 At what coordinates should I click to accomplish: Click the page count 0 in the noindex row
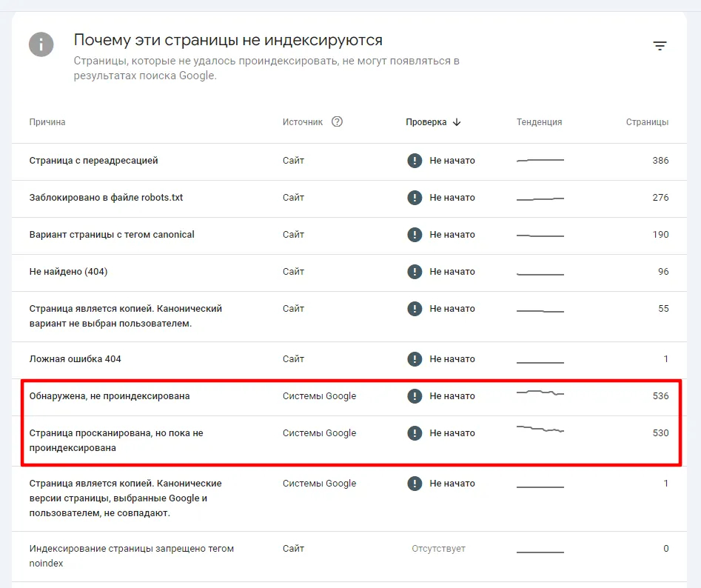(666, 549)
